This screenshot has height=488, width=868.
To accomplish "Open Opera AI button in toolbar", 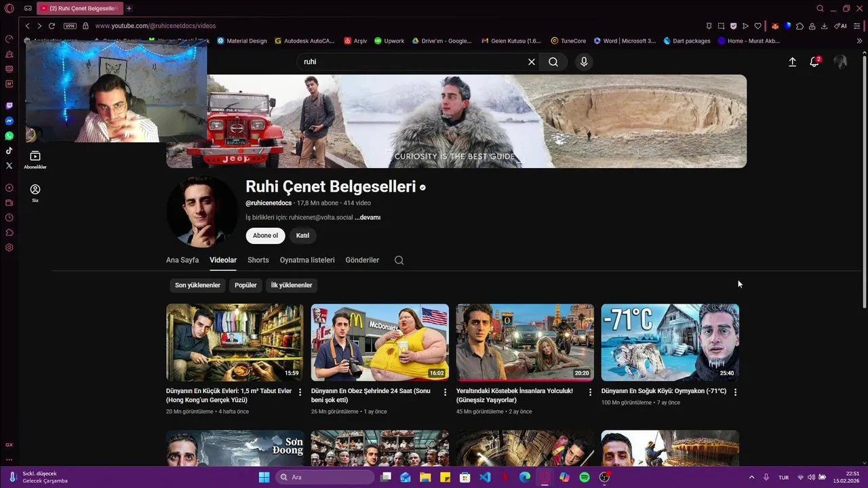I will click(841, 26).
